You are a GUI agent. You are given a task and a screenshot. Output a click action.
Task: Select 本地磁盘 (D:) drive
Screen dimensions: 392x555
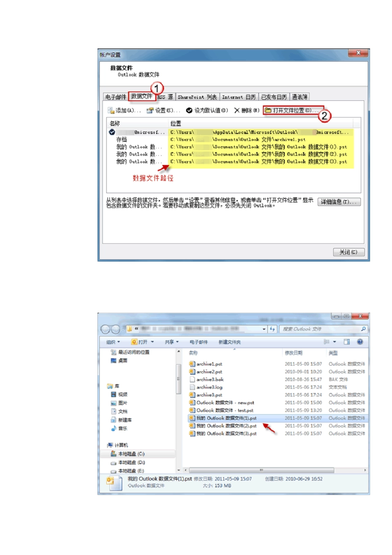[128, 462]
